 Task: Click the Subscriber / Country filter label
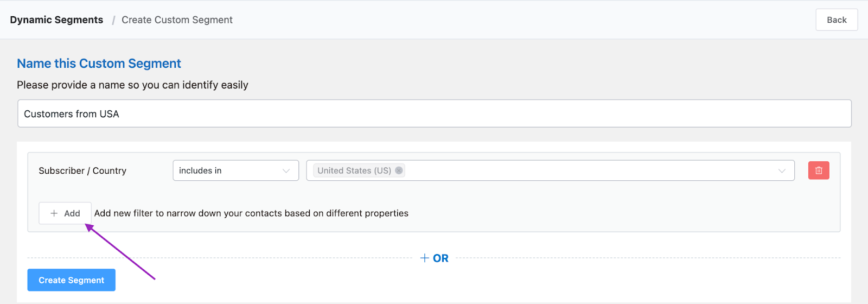tap(82, 170)
